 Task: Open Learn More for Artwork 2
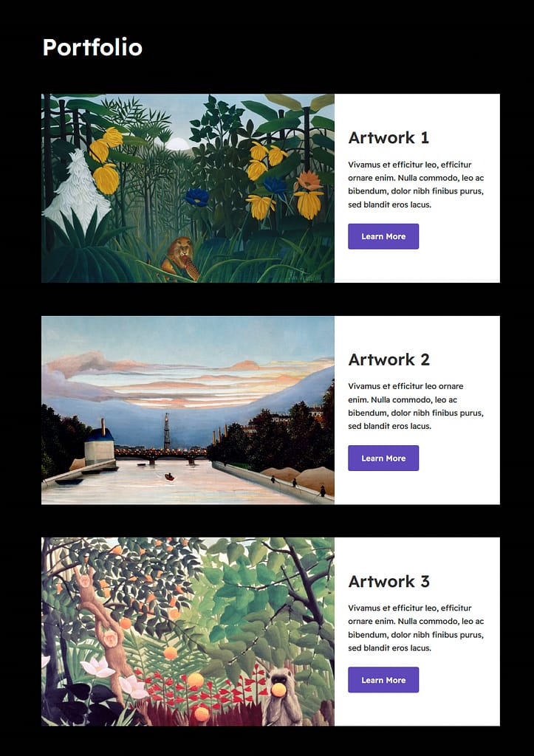pyautogui.click(x=383, y=458)
